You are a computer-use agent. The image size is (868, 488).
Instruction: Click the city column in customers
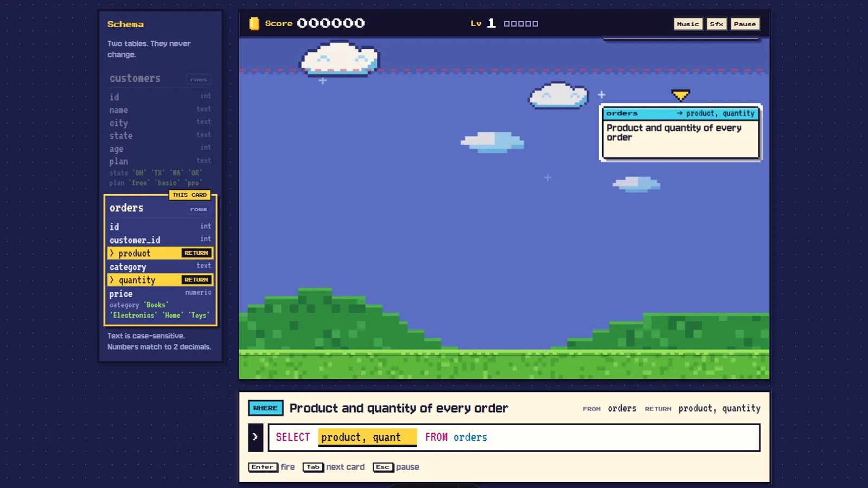click(161, 123)
